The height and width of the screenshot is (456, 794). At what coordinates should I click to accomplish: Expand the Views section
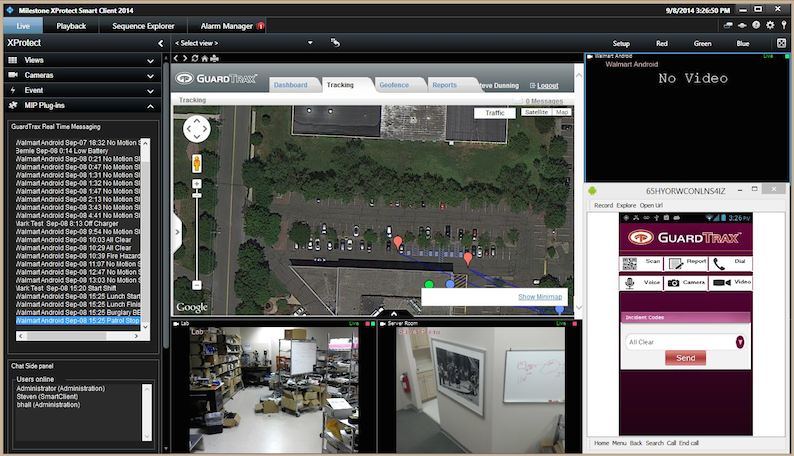[150, 61]
